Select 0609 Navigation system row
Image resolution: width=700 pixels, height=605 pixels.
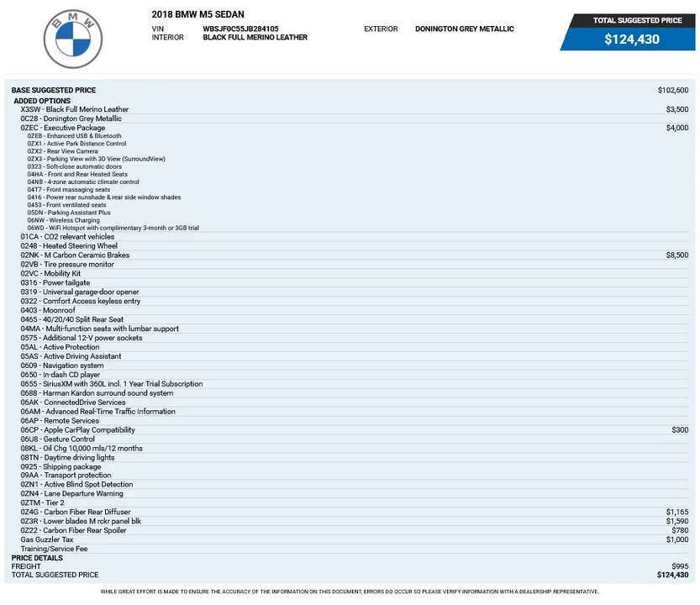click(x=355, y=366)
